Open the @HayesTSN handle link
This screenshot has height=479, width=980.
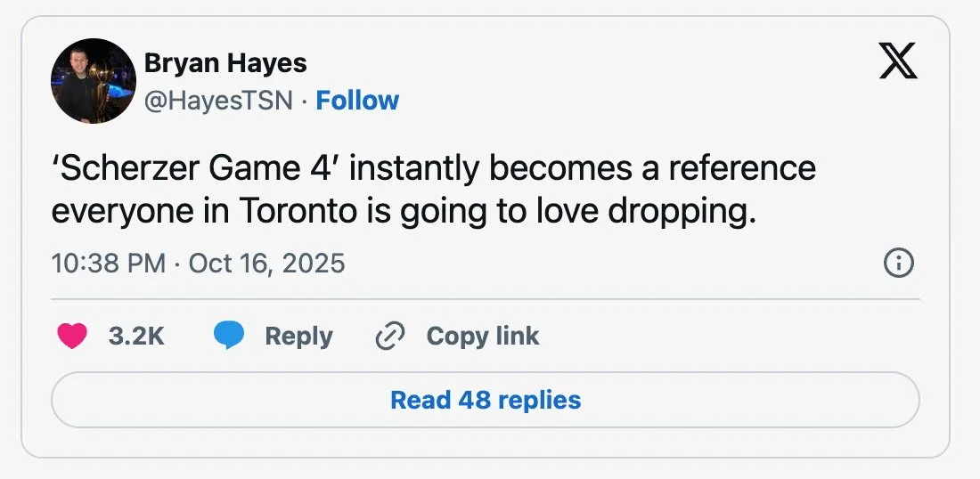pyautogui.click(x=218, y=101)
